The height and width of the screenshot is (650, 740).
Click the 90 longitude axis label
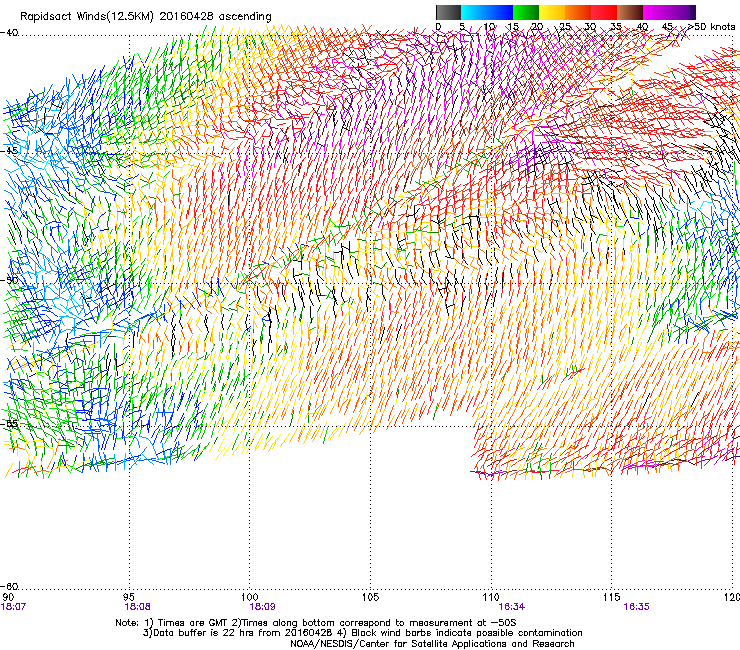pyautogui.click(x=8, y=597)
